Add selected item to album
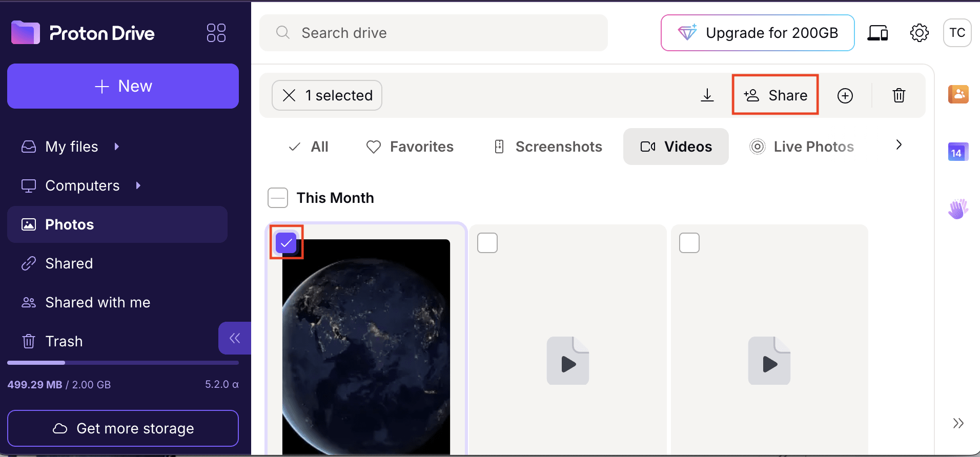Screen dimensions: 980x457 point(845,95)
